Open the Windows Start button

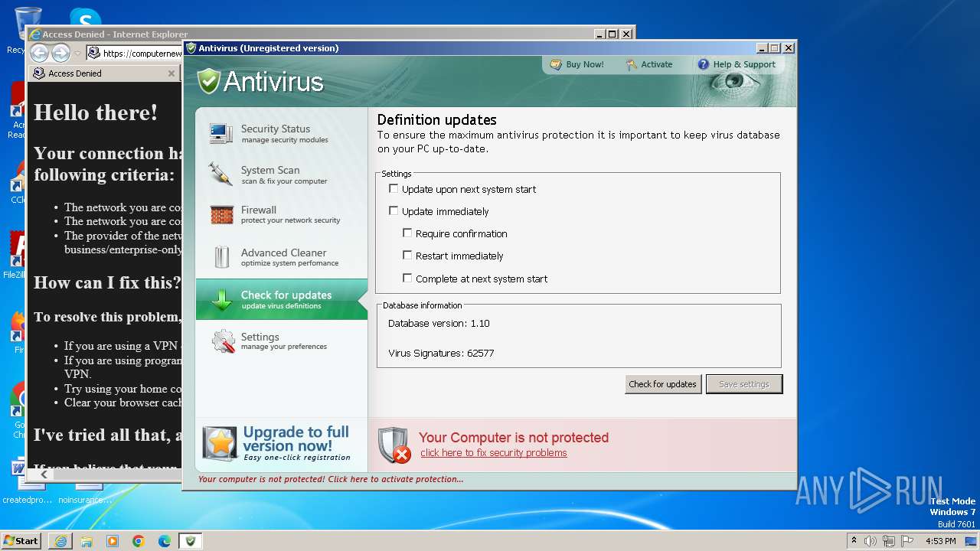coord(21,541)
